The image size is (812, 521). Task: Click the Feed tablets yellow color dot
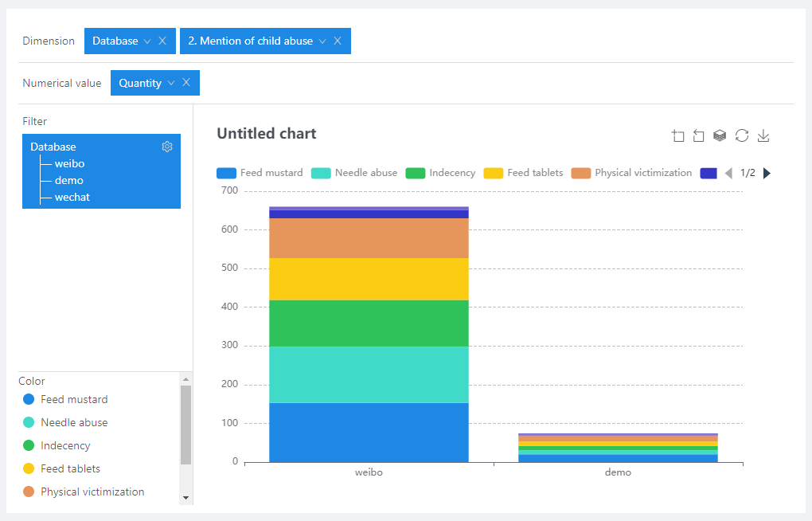29,468
